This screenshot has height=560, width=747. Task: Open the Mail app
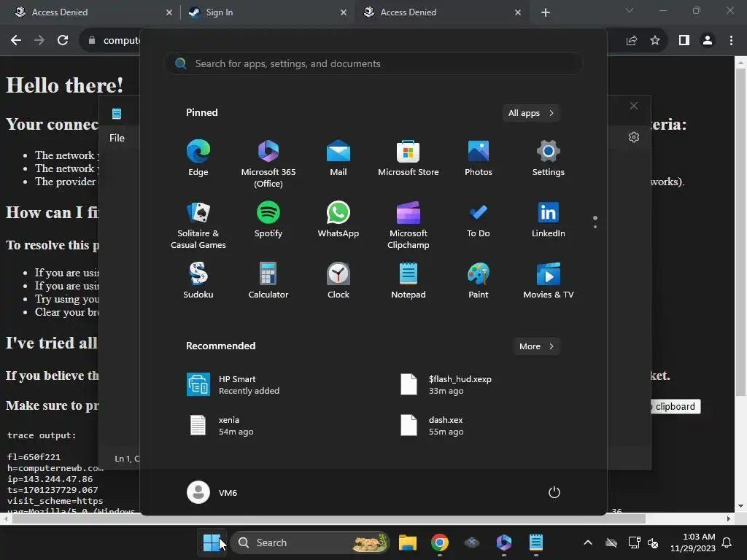tap(338, 158)
